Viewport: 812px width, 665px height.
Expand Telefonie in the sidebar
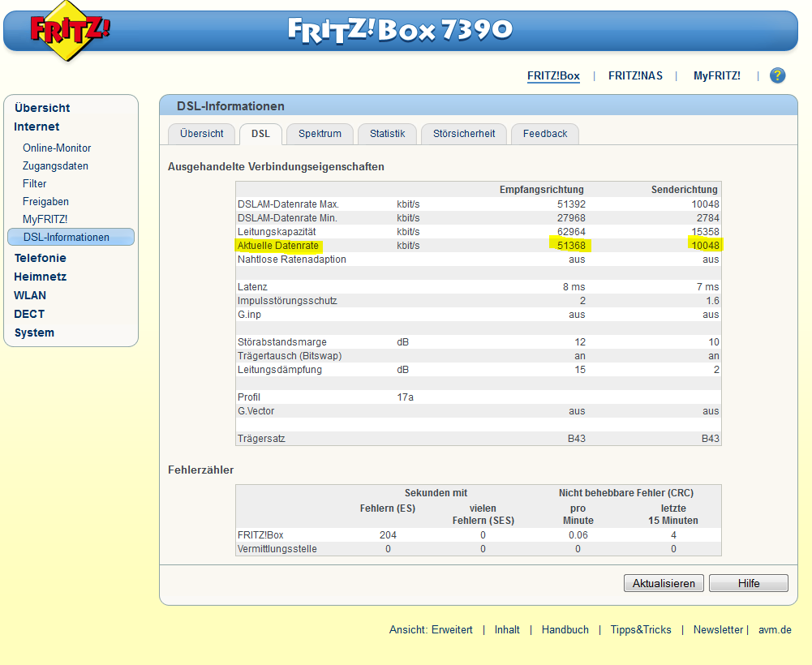point(40,258)
